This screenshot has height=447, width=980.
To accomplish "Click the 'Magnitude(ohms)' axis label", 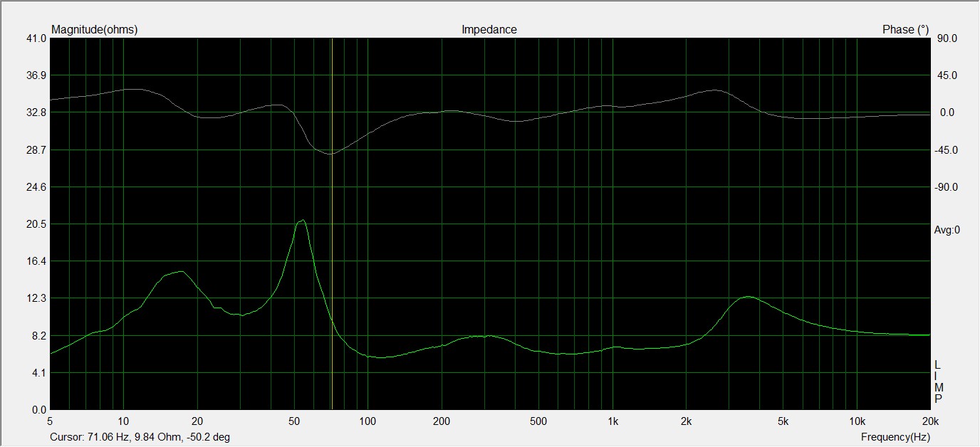I will [x=95, y=30].
